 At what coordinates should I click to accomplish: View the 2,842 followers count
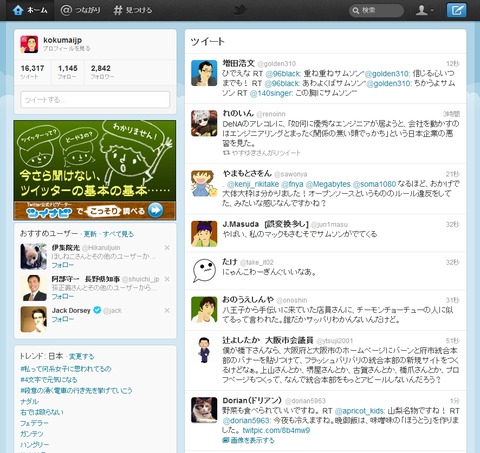click(102, 72)
